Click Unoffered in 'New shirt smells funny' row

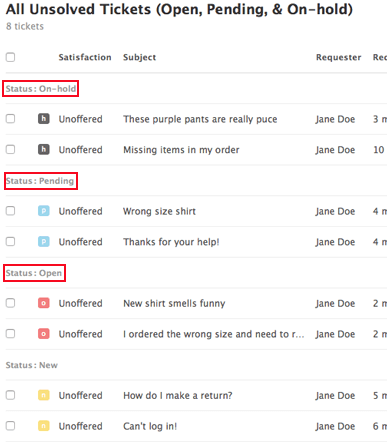80,303
